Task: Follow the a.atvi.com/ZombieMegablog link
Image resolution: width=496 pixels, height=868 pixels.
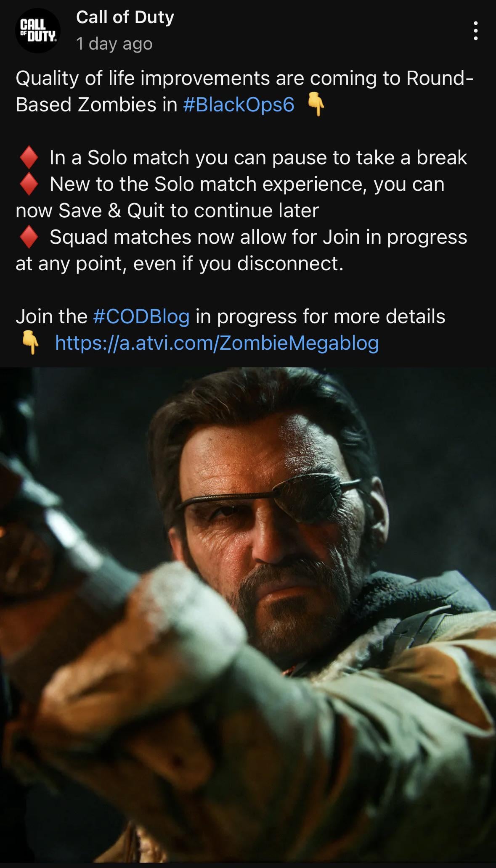Action: point(217,343)
